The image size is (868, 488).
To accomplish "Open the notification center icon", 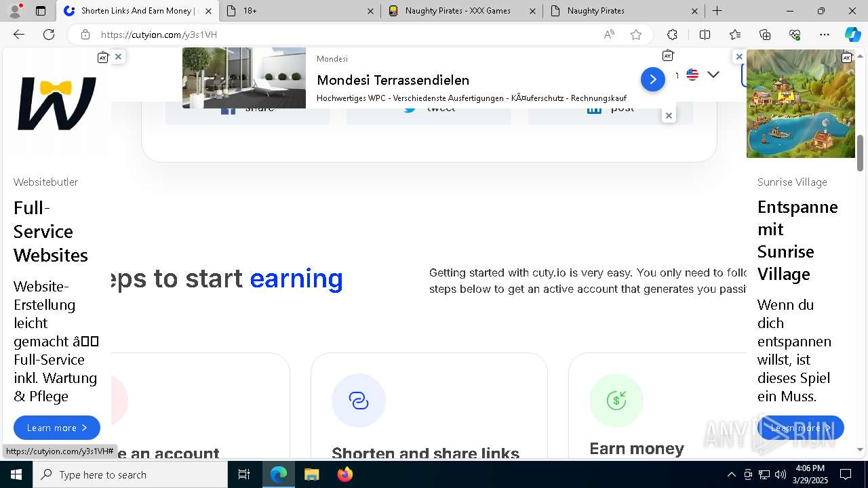I will [x=846, y=474].
